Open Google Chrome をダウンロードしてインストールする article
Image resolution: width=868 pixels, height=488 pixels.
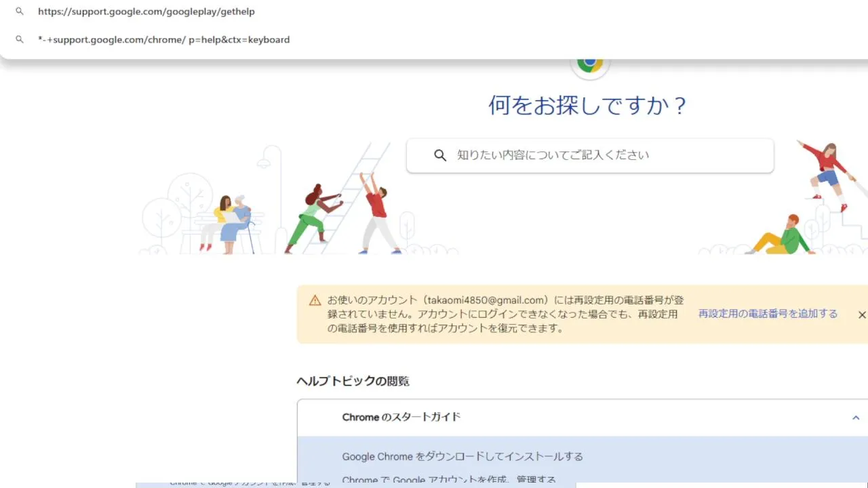coord(462,456)
